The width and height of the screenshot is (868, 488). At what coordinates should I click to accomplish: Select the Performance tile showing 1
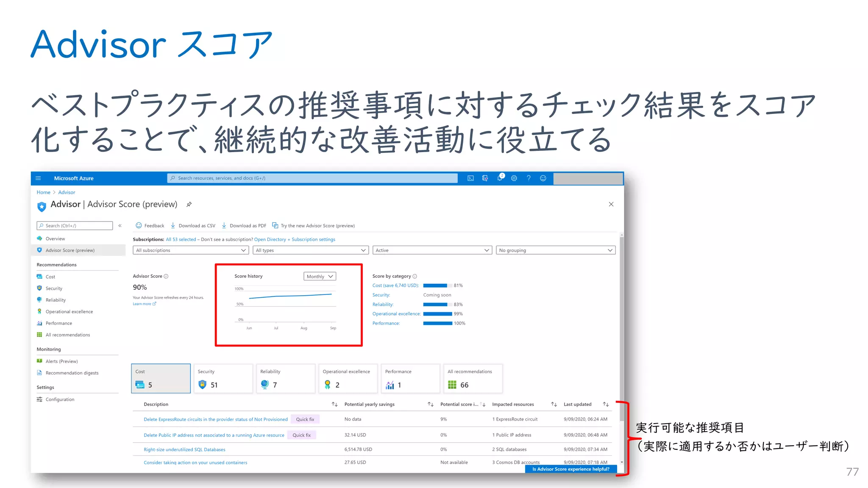click(x=410, y=378)
